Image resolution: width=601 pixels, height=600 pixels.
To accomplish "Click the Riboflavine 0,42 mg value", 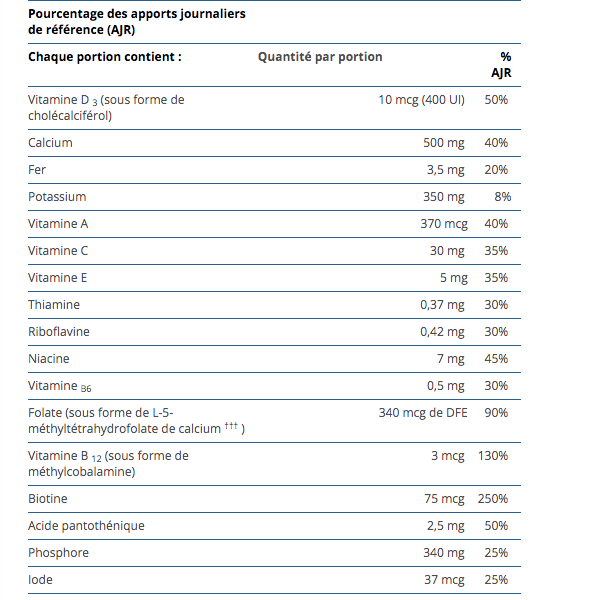I will tap(442, 332).
